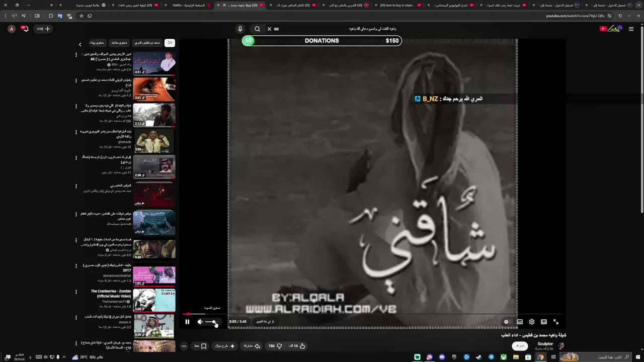Like the video (19 ألف)

(x=297, y=346)
